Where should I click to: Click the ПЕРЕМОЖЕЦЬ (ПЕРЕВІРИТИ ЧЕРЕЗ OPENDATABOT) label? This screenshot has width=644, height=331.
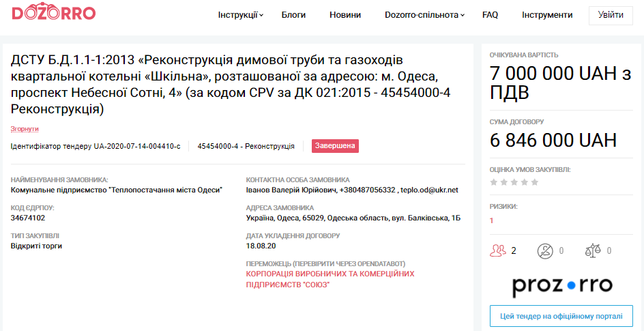(326, 263)
